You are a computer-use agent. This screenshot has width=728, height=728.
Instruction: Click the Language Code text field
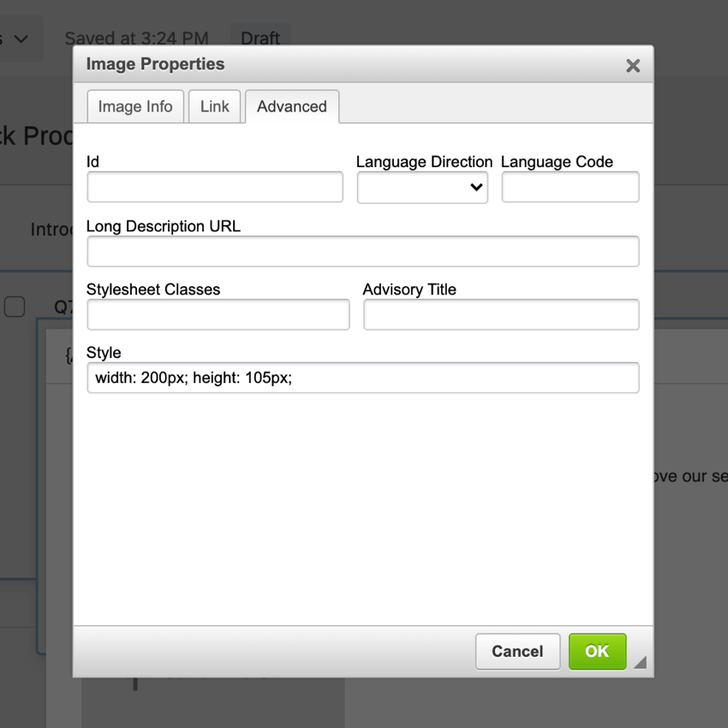[x=570, y=187]
